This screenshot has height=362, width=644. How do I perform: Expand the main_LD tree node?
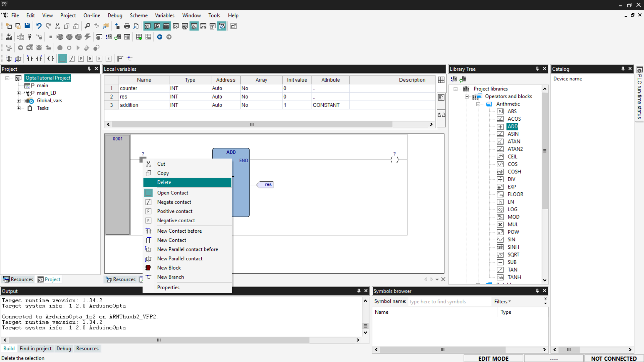point(19,93)
